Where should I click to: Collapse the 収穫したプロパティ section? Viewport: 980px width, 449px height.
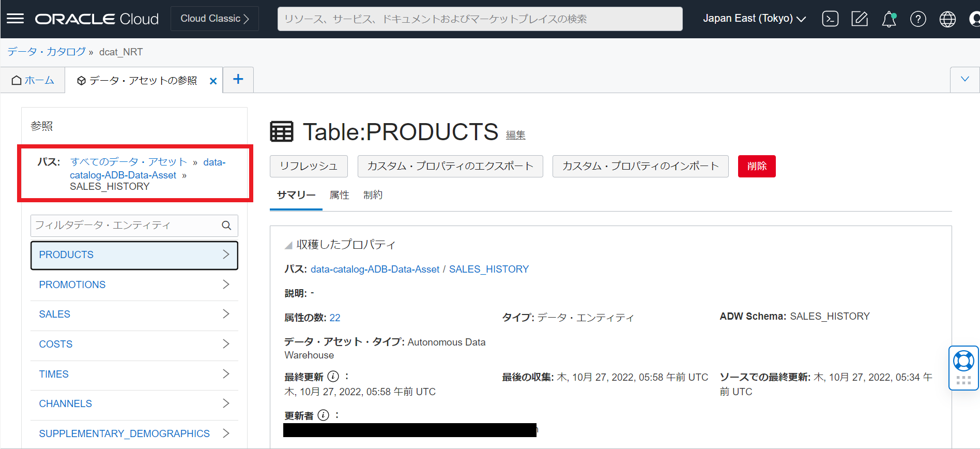(288, 245)
